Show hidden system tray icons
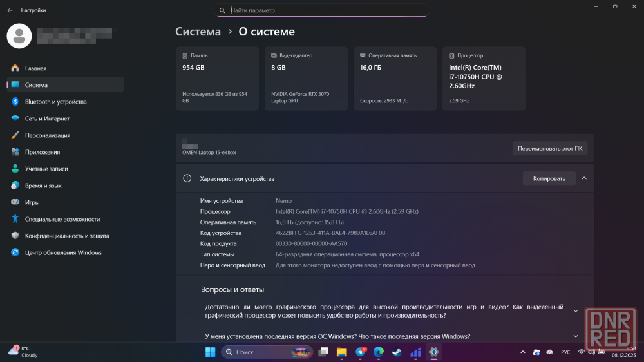The height and width of the screenshot is (362, 644). tap(522, 352)
